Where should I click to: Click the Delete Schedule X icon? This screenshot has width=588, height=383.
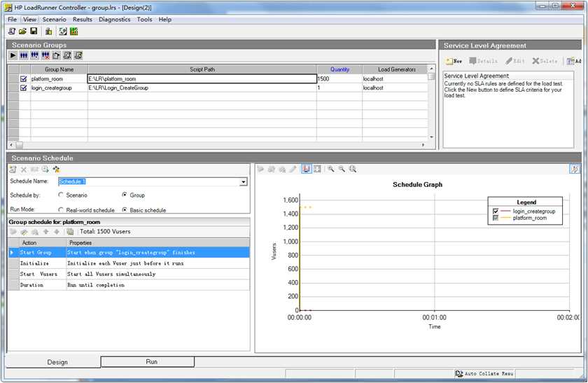point(24,169)
